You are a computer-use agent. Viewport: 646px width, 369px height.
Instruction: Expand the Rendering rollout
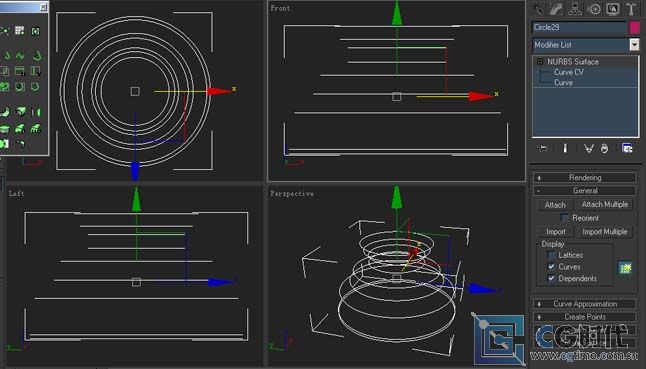pyautogui.click(x=585, y=178)
